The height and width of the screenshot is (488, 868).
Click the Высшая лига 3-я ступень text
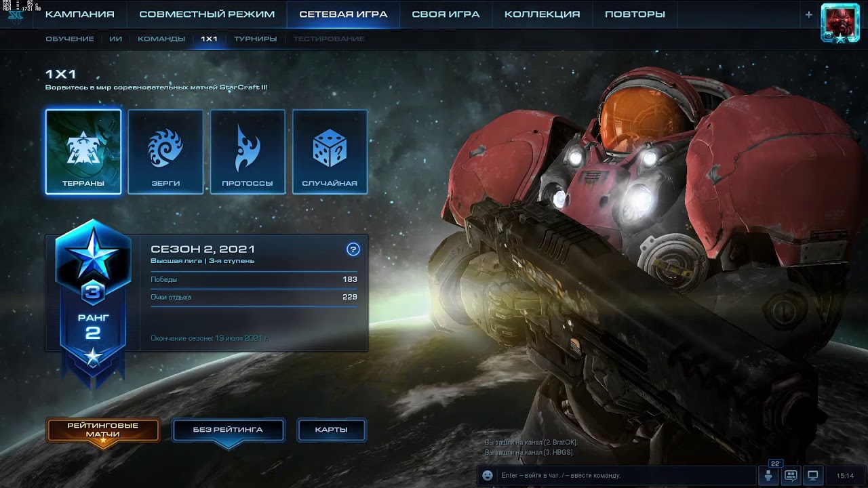tap(203, 261)
